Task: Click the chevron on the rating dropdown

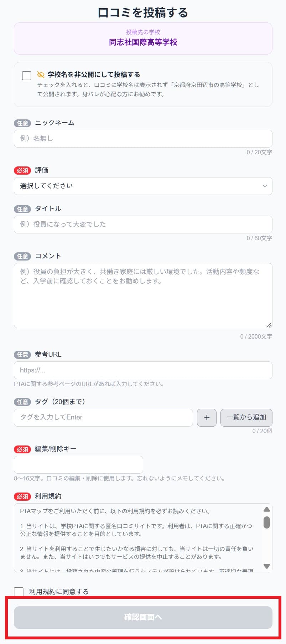Action: tap(264, 186)
